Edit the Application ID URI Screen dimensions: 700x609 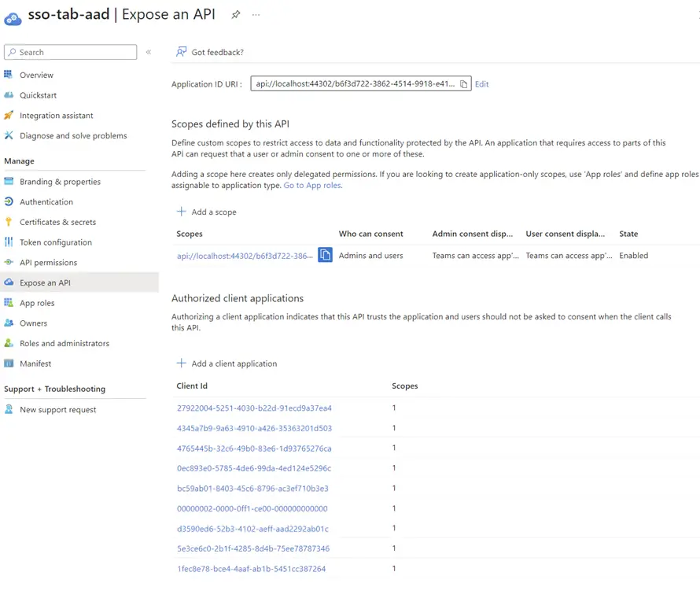coord(481,84)
